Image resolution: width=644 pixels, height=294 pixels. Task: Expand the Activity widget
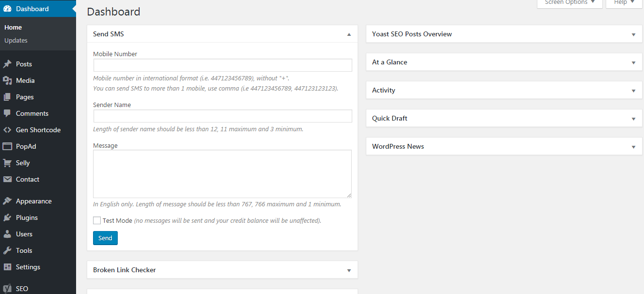(633, 91)
